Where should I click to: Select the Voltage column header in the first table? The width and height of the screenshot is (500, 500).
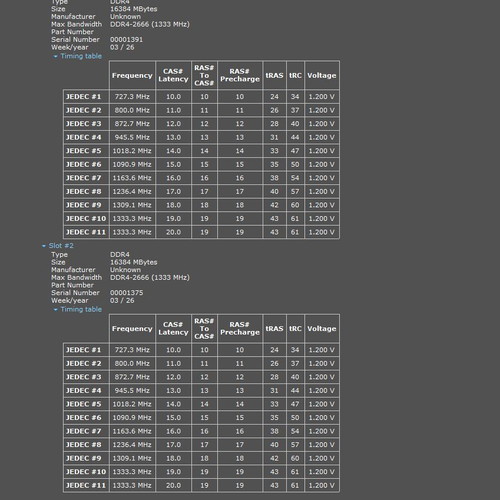(322, 75)
